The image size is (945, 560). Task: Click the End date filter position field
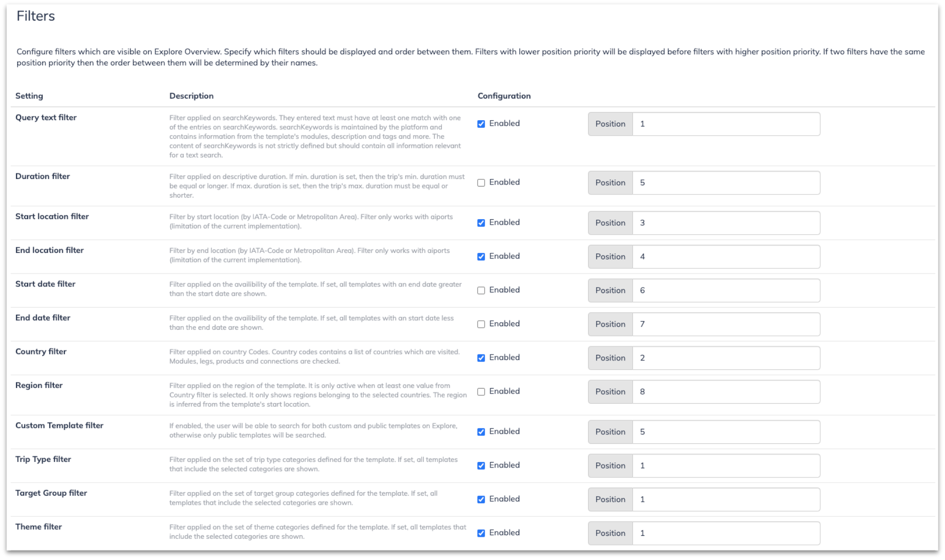726,324
